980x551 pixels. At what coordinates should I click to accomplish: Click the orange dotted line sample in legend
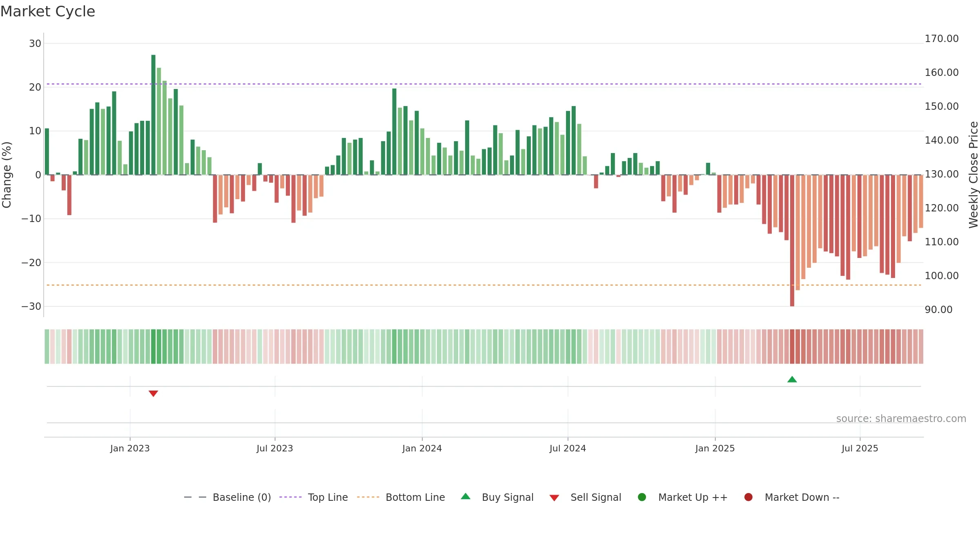368,497
